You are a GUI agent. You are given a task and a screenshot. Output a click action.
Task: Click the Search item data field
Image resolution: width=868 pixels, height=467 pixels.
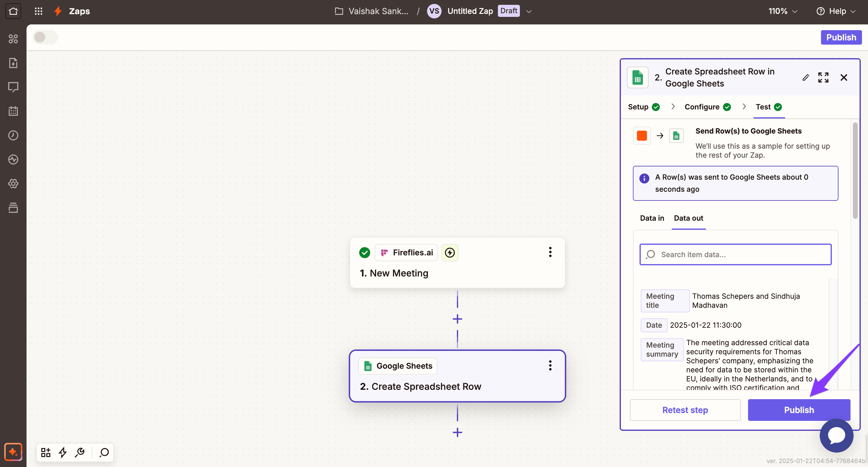(x=735, y=254)
